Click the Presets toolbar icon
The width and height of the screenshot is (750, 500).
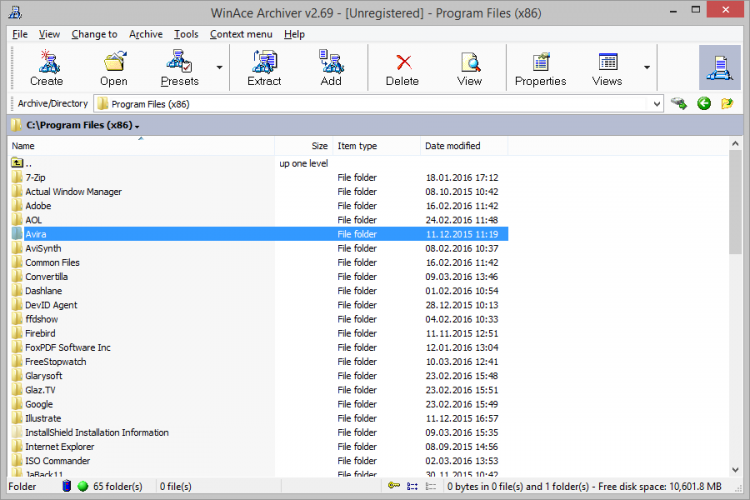179,67
